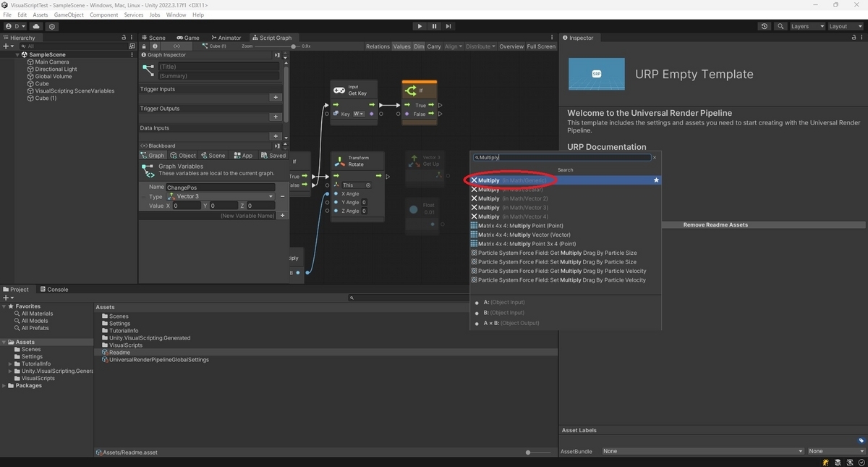Add a Data Input with plus button
The image size is (868, 467).
tap(275, 136)
